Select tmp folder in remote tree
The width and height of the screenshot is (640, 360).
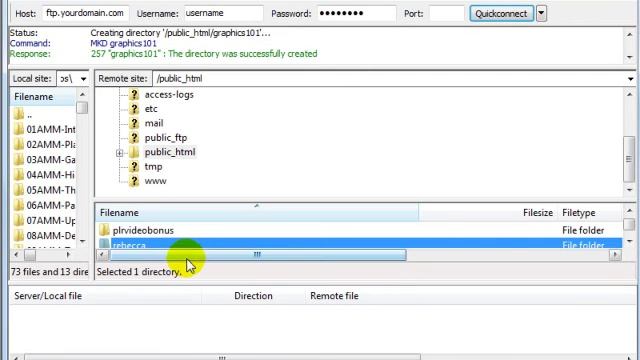pos(153,167)
